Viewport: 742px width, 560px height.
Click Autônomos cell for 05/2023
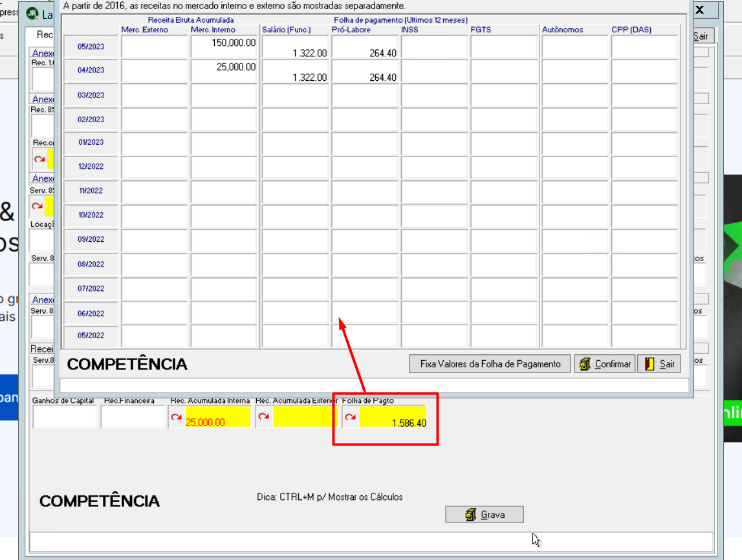pyautogui.click(x=575, y=47)
